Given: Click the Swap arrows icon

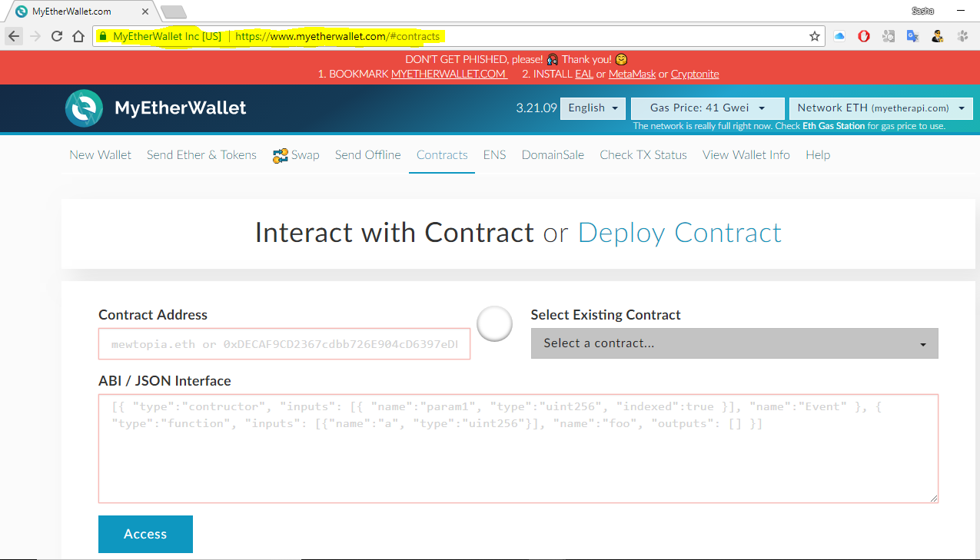Looking at the screenshot, I should pyautogui.click(x=280, y=155).
